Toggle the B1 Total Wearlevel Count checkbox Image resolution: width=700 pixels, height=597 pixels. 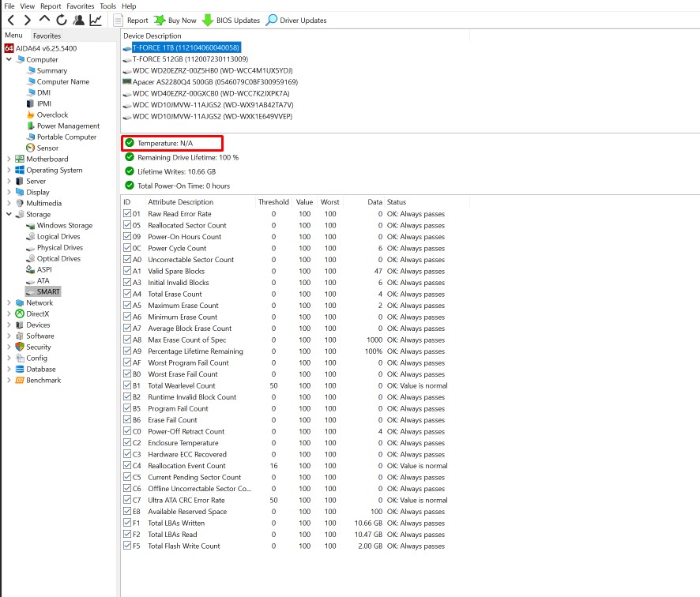[127, 385]
